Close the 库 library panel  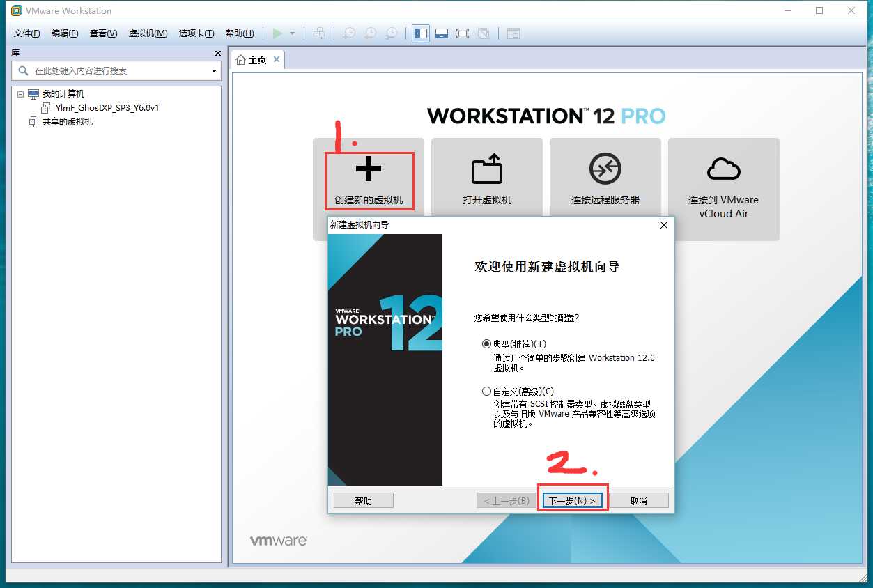coord(217,53)
